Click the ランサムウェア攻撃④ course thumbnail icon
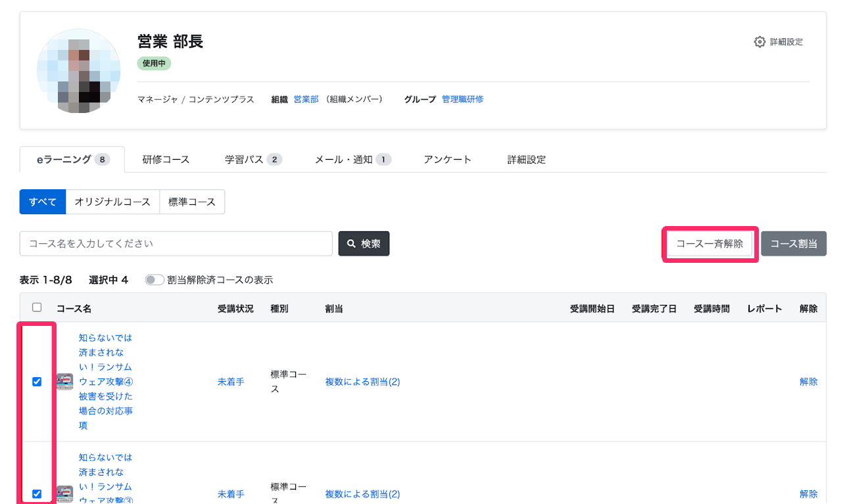This screenshot has width=849, height=504. point(64,382)
